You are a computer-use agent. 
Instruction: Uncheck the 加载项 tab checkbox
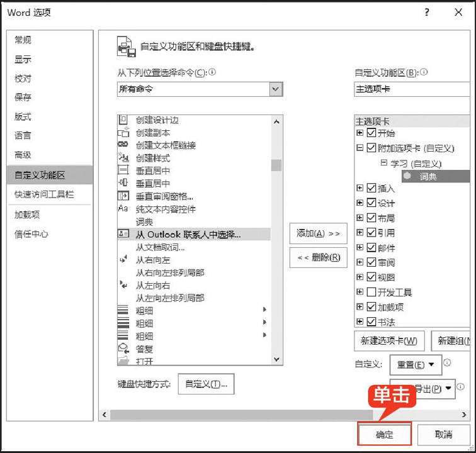(371, 307)
